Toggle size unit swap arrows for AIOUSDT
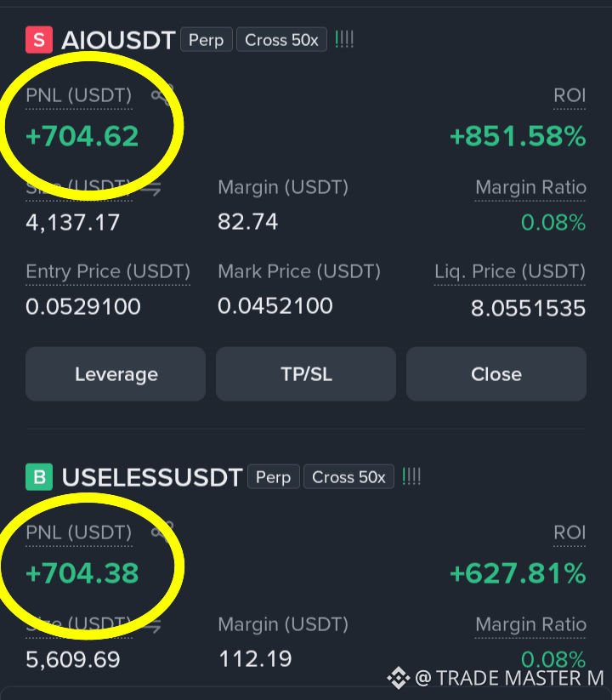The height and width of the screenshot is (700, 612). [x=150, y=189]
